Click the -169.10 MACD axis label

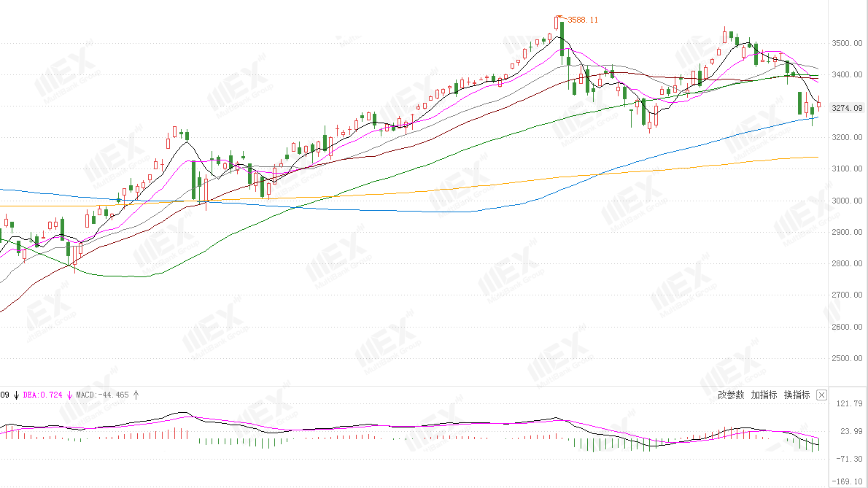click(849, 481)
